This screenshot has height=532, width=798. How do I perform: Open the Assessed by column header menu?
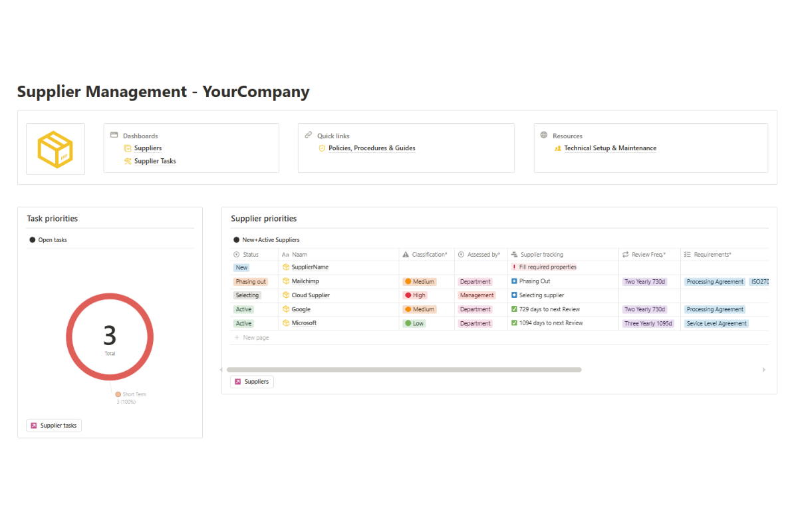point(481,255)
